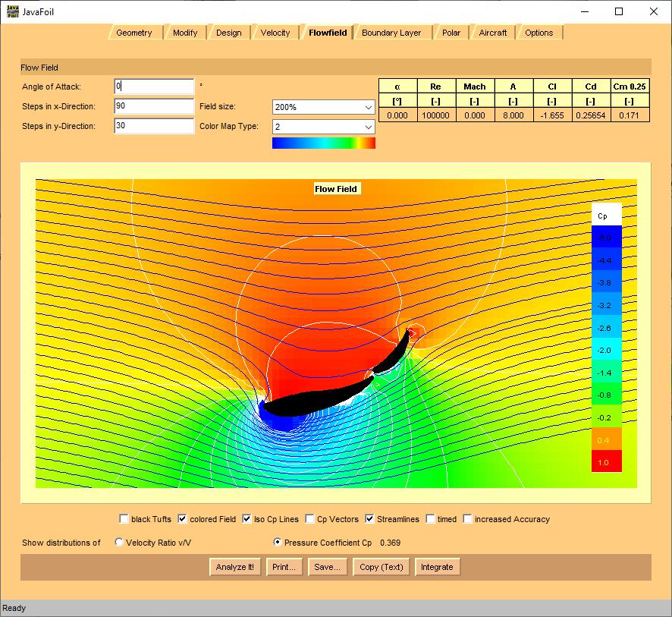Viewport: 672px width, 617px height.
Task: Click the green -0.8 legend swatch
Action: point(607,394)
